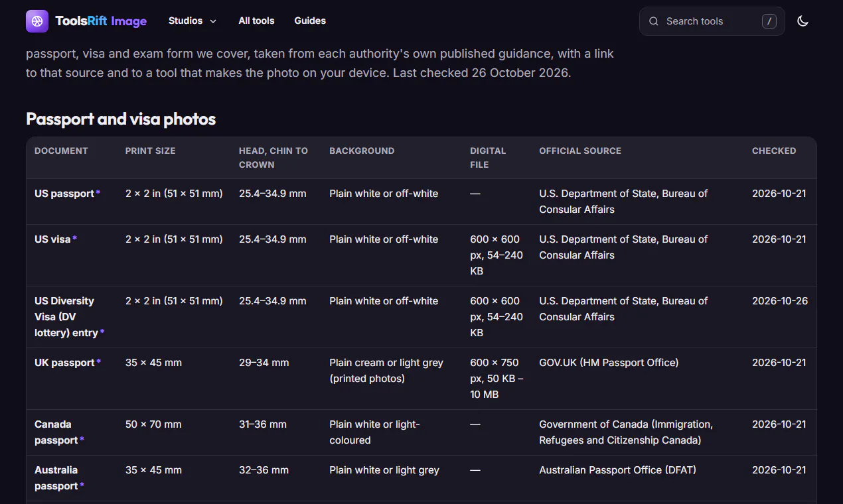Screen dimensions: 843x504
Task: Expand the Studios dropdown menu
Action: [x=192, y=21]
